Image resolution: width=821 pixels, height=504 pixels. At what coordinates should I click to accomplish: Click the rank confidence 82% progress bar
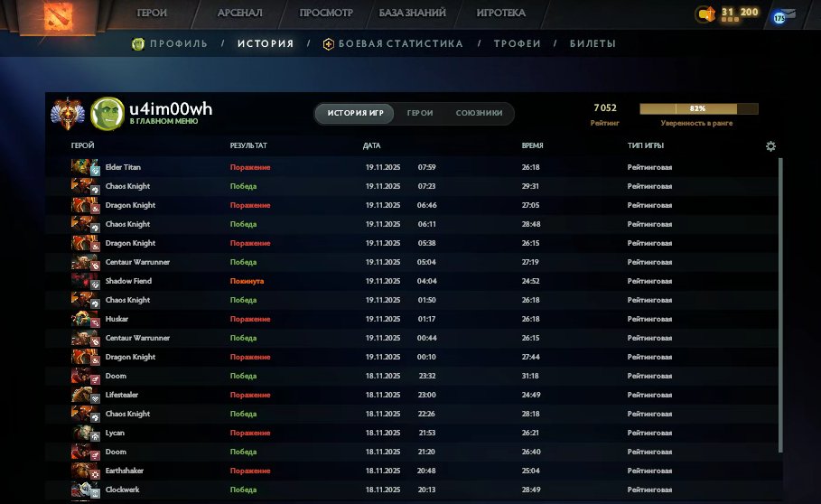[698, 108]
